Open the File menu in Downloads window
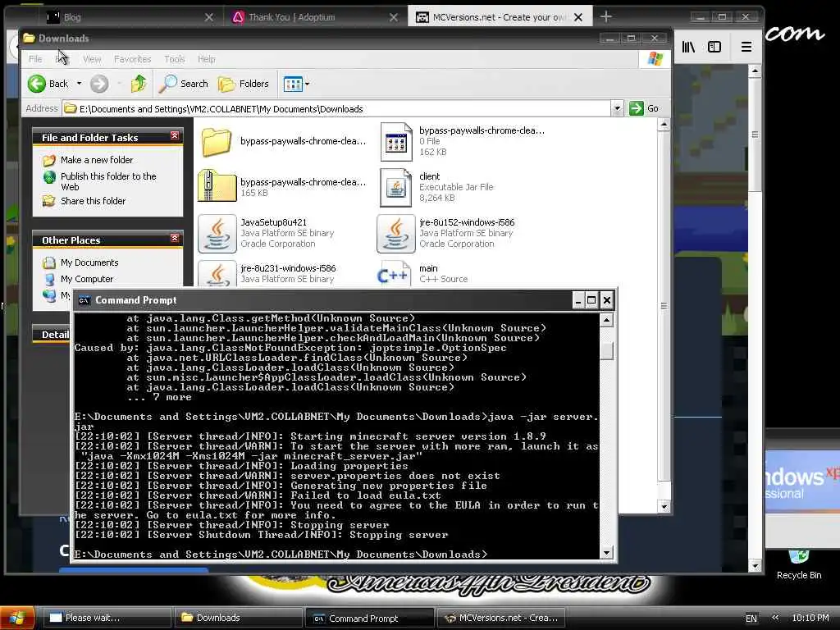The image size is (840, 630). pos(35,59)
